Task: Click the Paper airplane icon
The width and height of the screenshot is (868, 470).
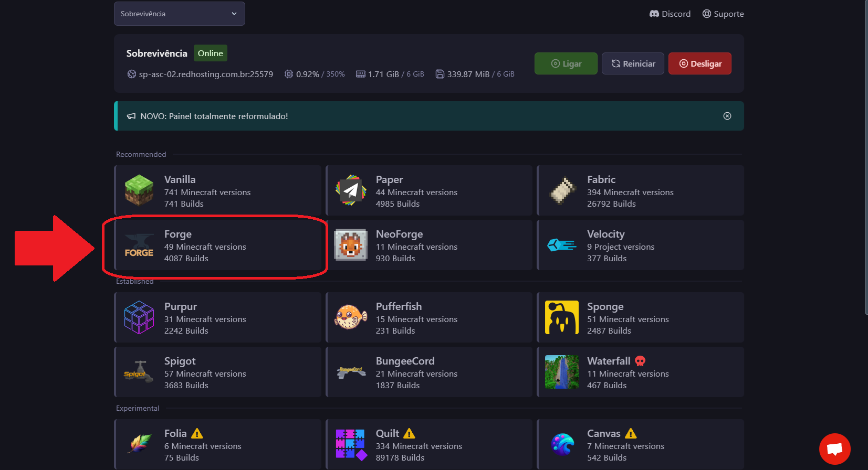Action: pos(351,190)
